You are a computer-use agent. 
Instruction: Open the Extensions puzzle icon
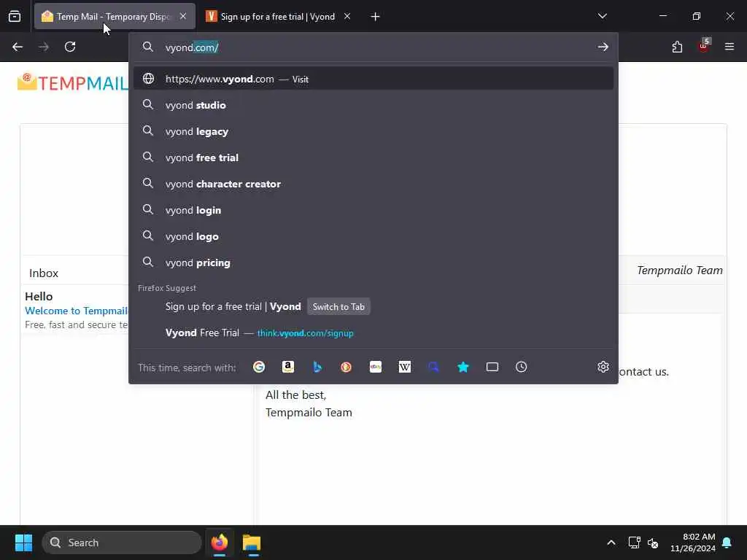677,47
